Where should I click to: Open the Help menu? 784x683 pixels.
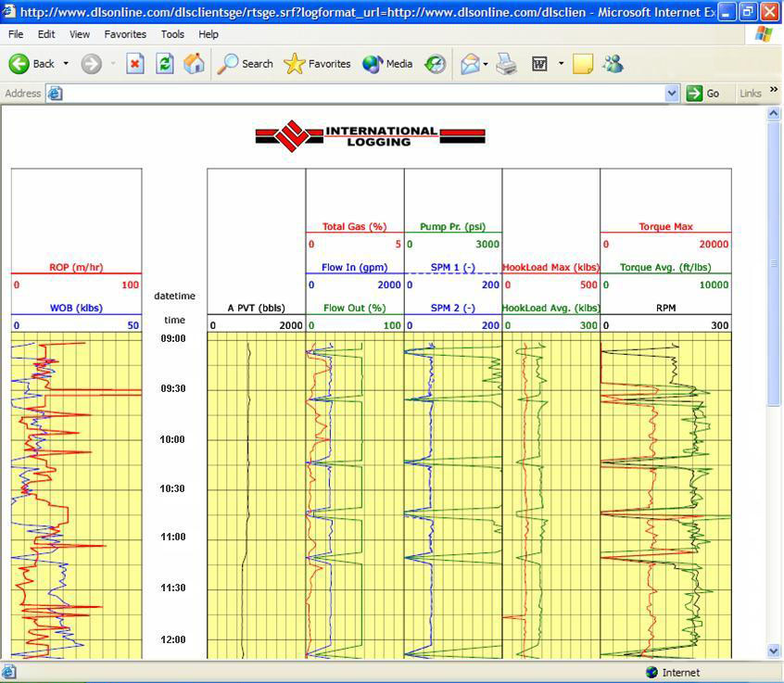tap(208, 34)
